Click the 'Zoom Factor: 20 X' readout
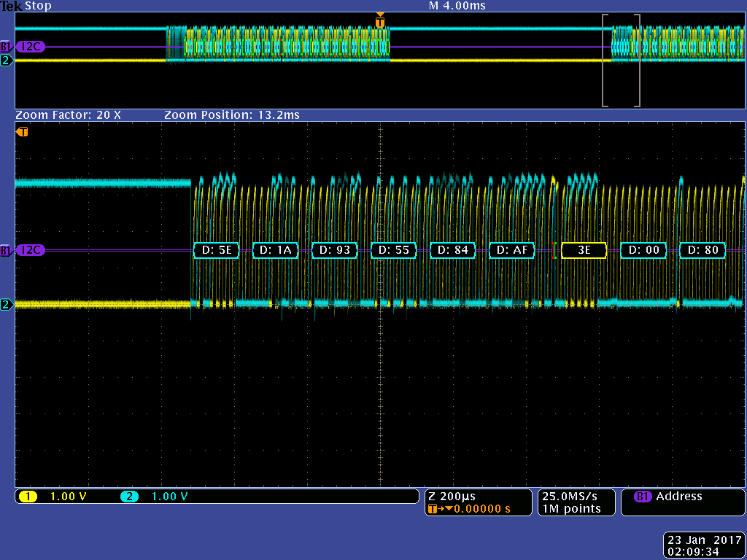This screenshot has width=747, height=560. coord(68,115)
